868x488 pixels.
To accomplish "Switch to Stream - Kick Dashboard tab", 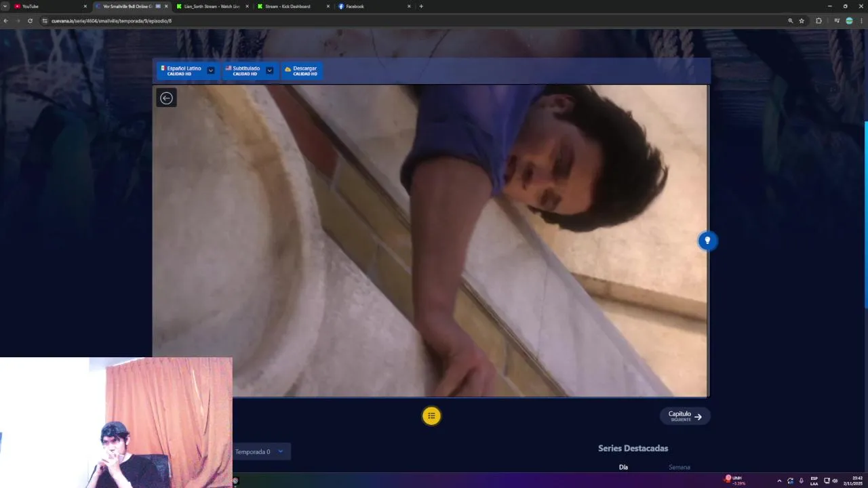I will (293, 6).
